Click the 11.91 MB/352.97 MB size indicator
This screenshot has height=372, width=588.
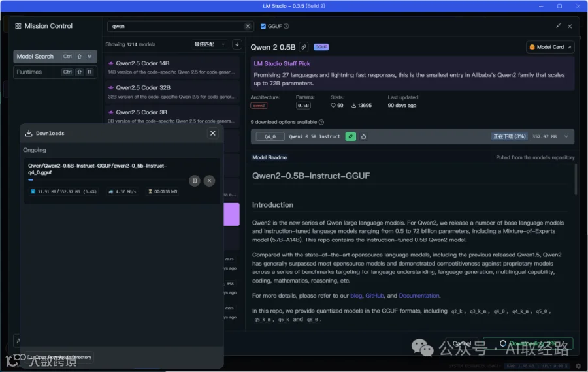[x=64, y=191]
